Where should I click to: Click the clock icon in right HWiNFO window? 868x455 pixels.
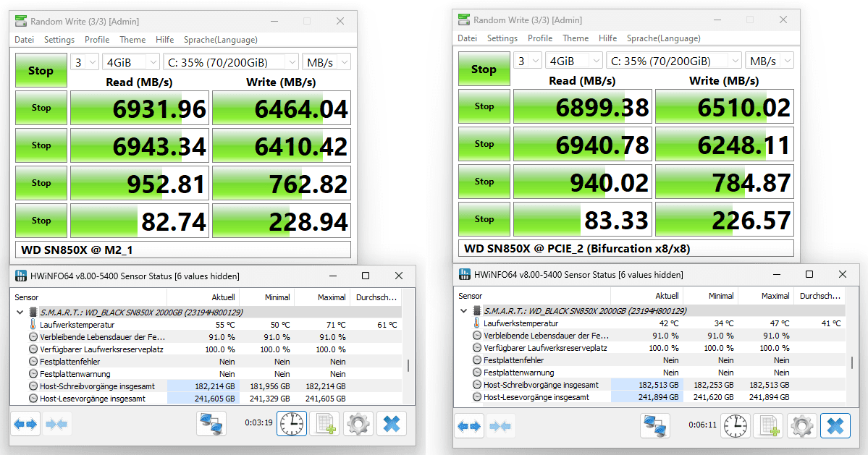tap(735, 425)
